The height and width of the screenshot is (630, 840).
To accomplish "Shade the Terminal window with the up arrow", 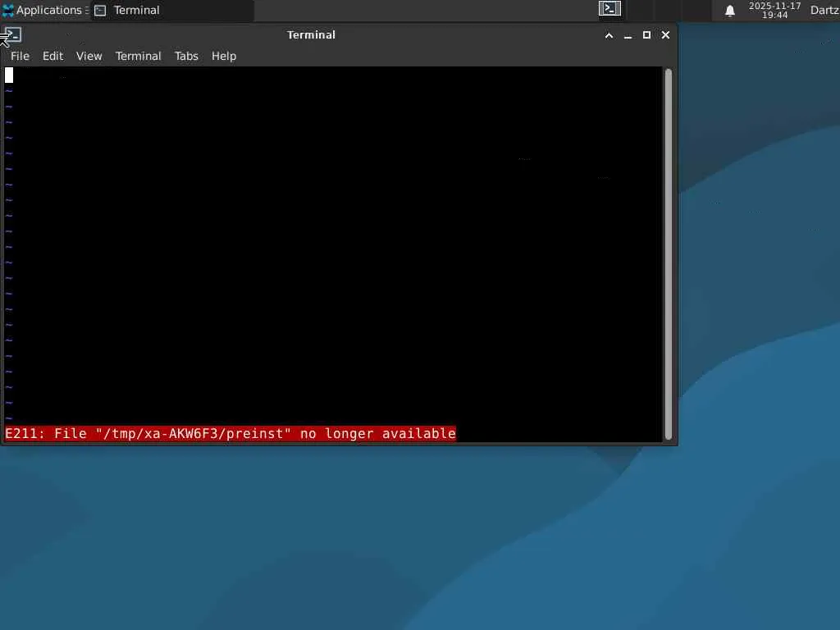I will (x=609, y=35).
